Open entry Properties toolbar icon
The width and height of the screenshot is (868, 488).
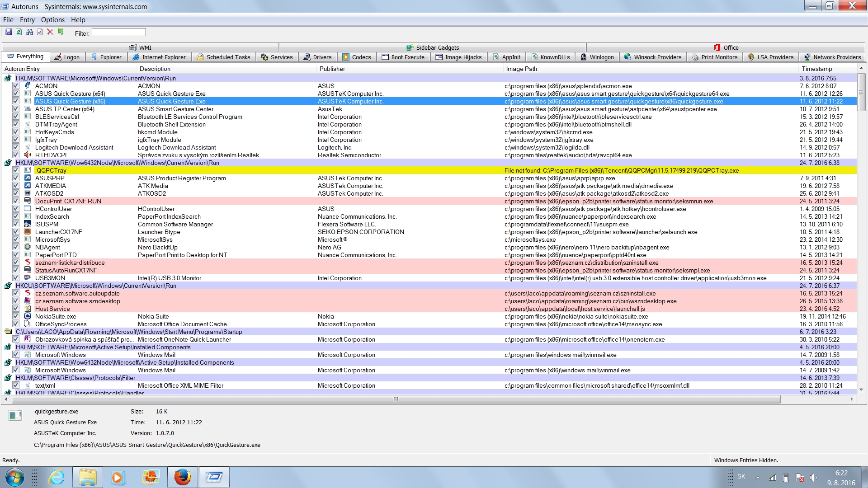[x=40, y=32]
